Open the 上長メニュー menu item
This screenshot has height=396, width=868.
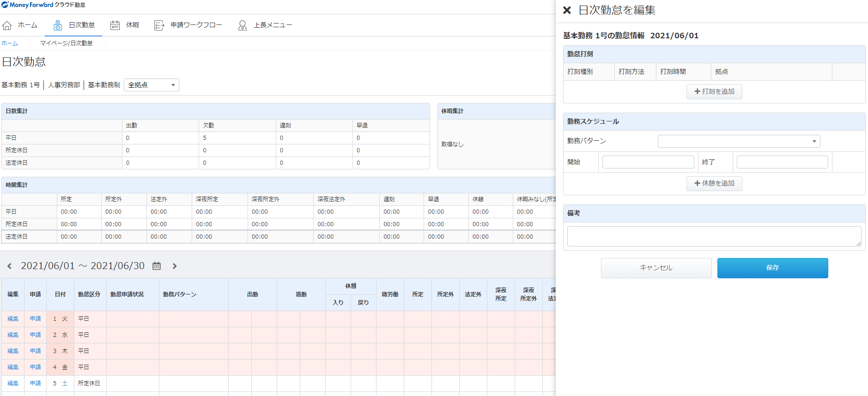tap(273, 25)
